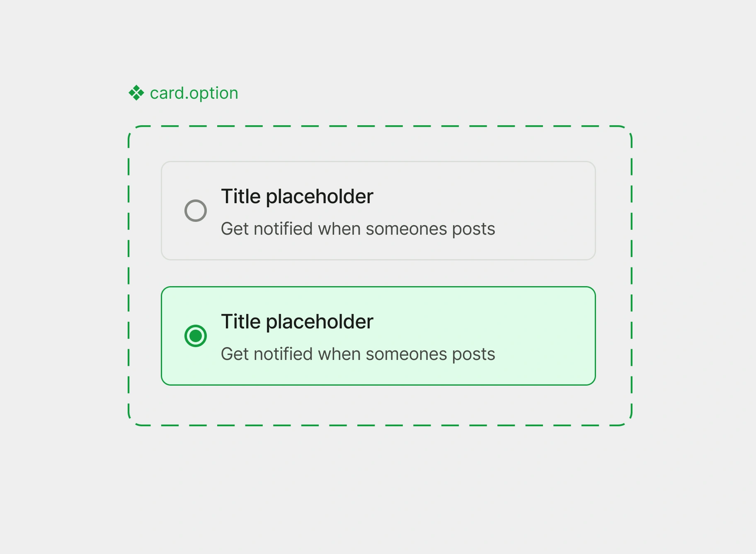Click the Title placeholder in green card
The height and width of the screenshot is (554, 756).
pos(297,322)
